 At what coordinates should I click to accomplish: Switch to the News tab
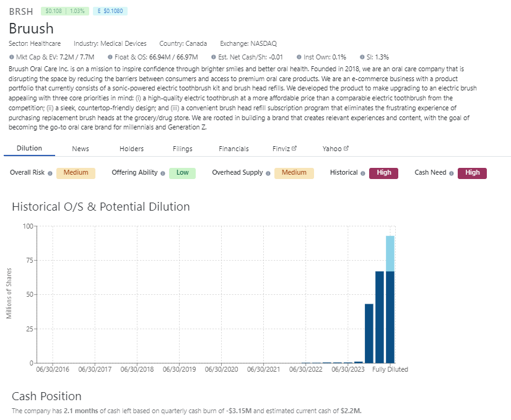81,149
